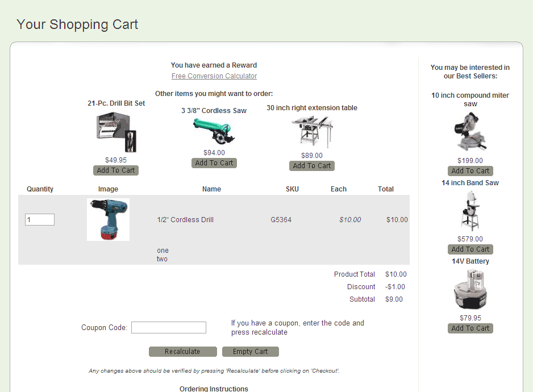Click the 21-Pc. Drill Bit Set image

[x=116, y=132]
